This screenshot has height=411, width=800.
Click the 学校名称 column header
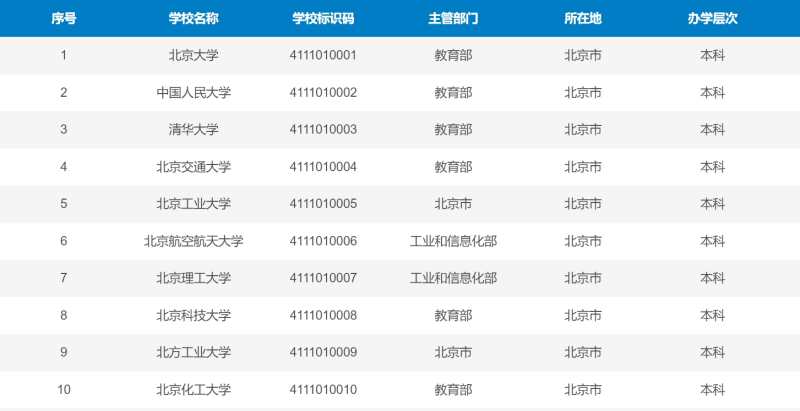(194, 18)
